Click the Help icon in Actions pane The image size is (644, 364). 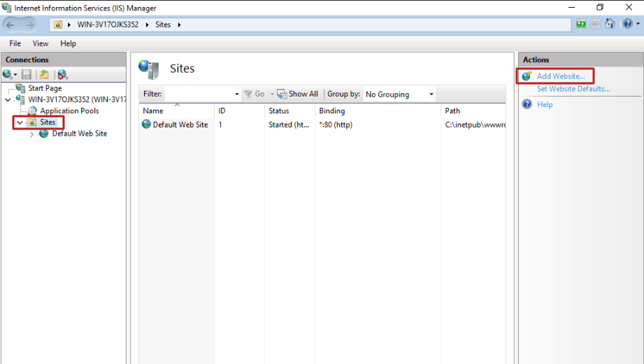527,104
